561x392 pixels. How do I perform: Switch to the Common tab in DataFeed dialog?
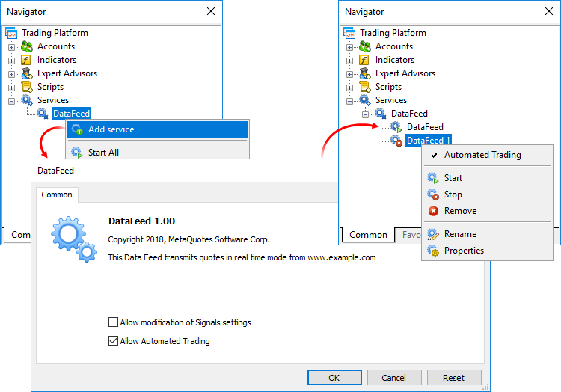57,195
